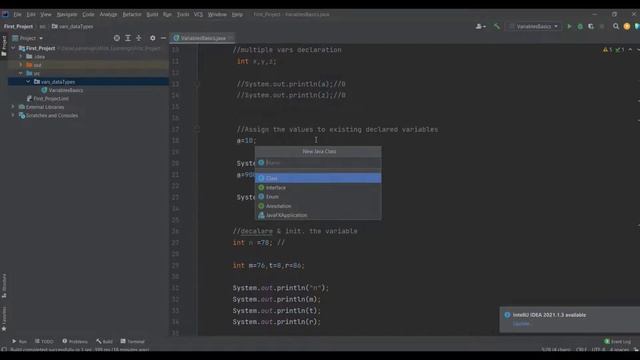The image size is (640, 360).
Task: Open Structure side tab on left edge
Action: tap(4, 286)
